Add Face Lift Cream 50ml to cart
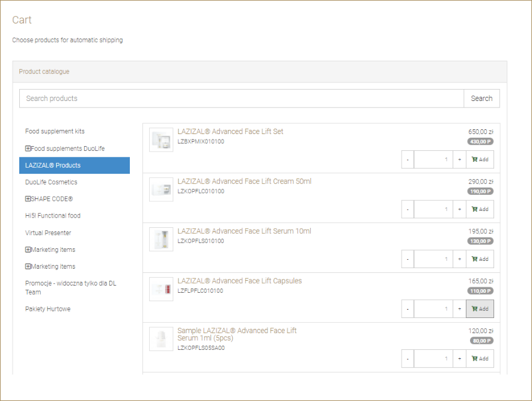Screen dimensions: 532x401 [x=480, y=209]
